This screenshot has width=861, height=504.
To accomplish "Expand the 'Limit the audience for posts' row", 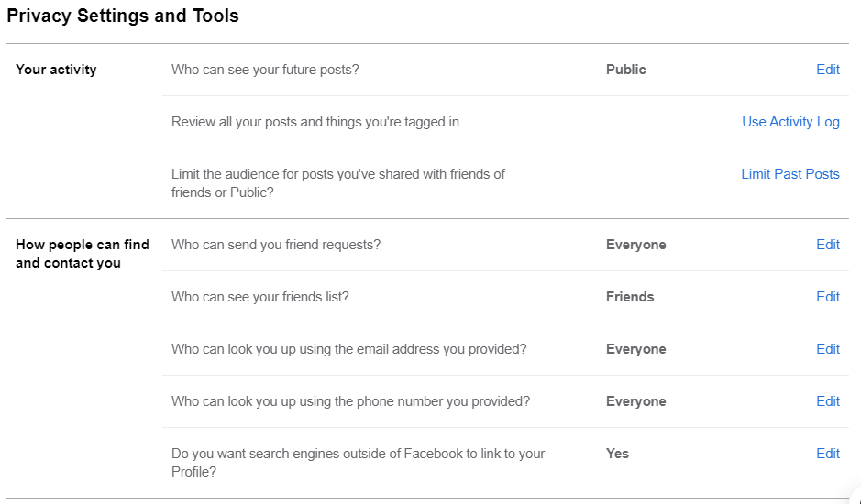I will (x=505, y=183).
